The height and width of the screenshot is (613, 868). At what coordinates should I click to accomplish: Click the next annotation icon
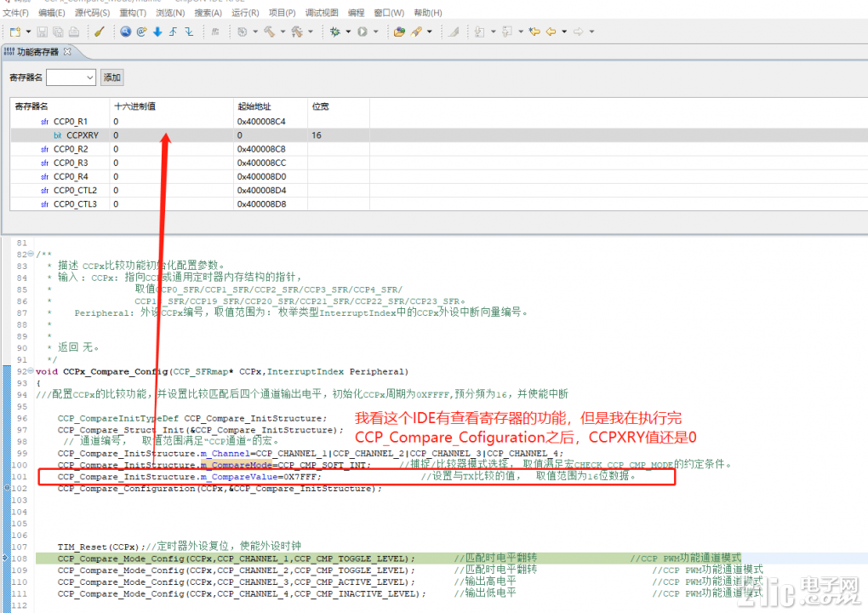tap(480, 32)
